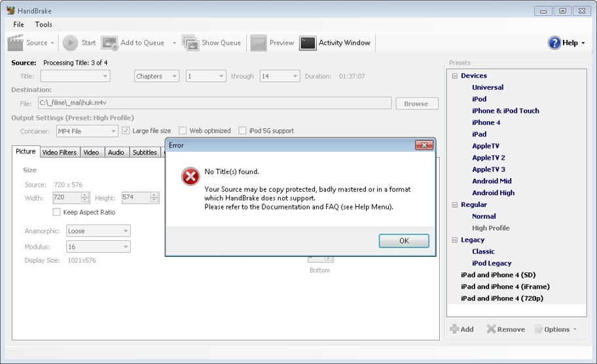
Task: Select the iPod preset
Action: coord(479,99)
